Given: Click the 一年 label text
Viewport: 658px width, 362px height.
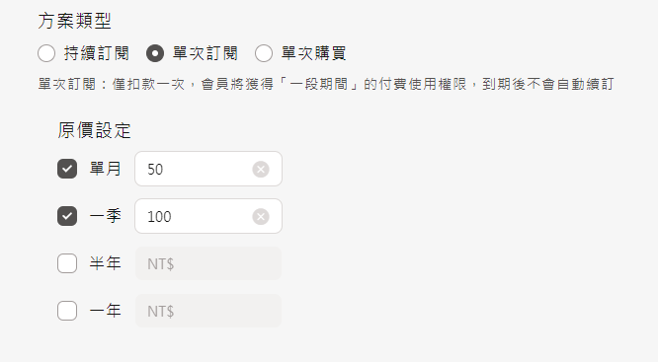Looking at the screenshot, I should click(x=105, y=311).
